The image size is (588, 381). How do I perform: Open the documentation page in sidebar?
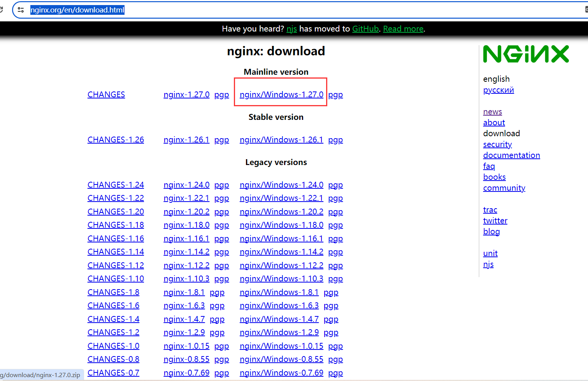pyautogui.click(x=511, y=155)
